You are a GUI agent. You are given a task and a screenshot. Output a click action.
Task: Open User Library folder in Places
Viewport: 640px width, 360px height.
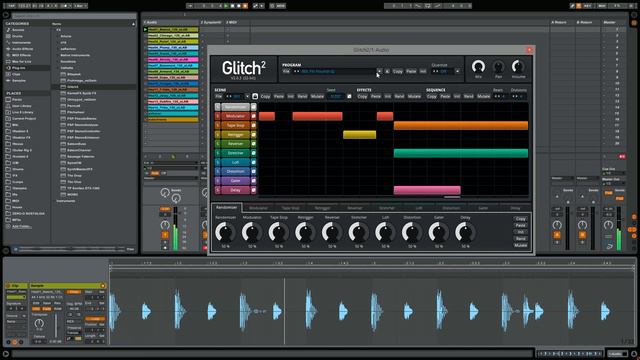pos(22,106)
